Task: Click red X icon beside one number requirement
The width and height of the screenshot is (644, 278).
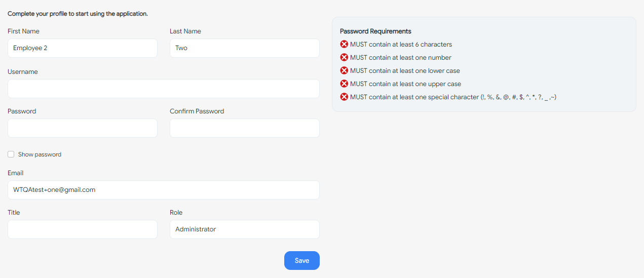Action: pos(344,58)
